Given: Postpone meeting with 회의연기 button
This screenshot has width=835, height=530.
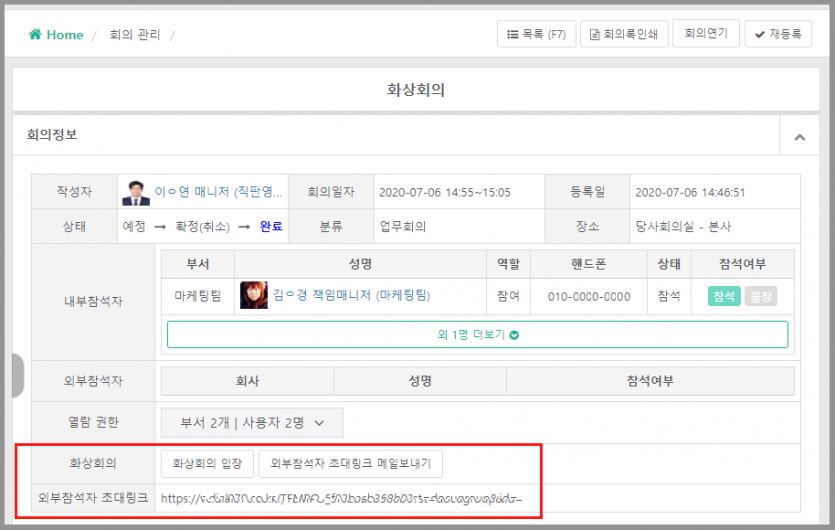Looking at the screenshot, I should (706, 34).
